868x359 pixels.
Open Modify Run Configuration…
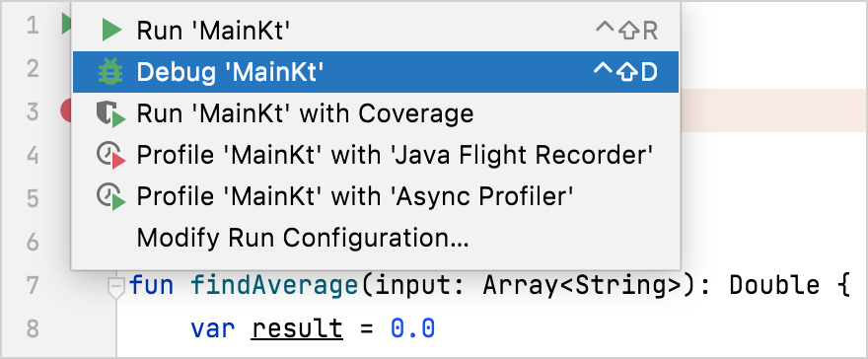[376, 239]
